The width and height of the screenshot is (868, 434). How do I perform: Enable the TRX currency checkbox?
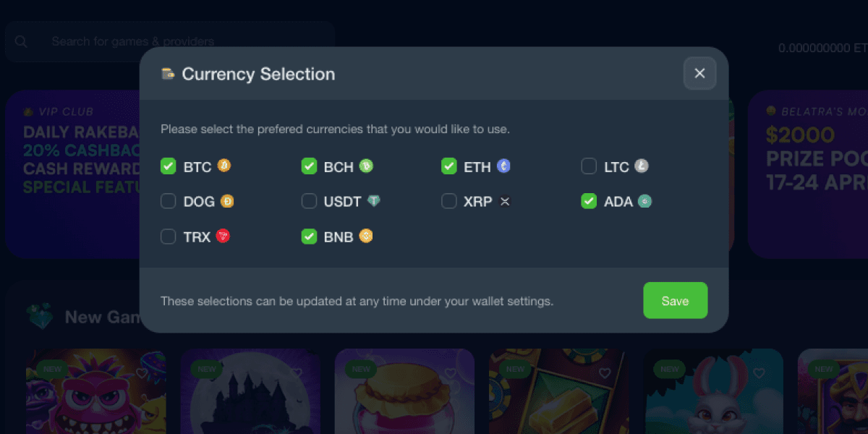point(169,236)
